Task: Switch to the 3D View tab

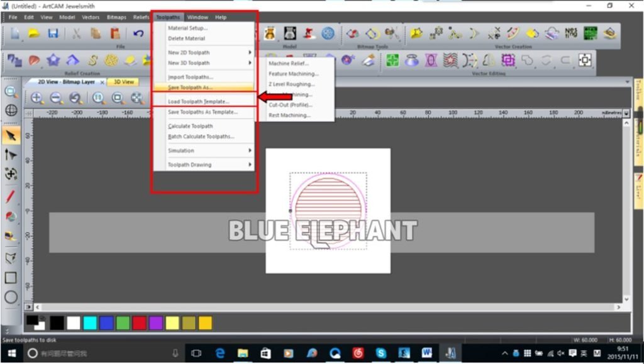Action: click(124, 82)
